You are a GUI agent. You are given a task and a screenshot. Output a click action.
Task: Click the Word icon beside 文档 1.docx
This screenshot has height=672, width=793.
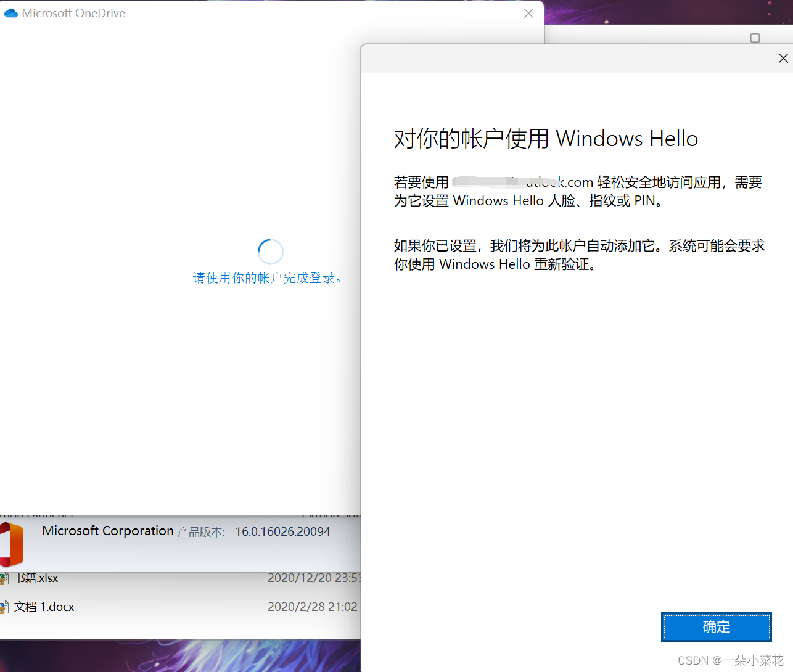coord(4,607)
